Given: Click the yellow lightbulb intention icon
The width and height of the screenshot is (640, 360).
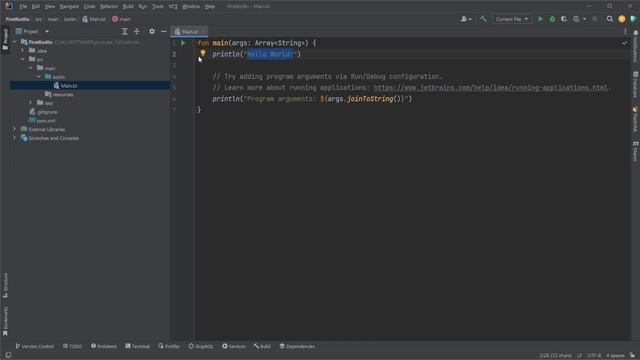Looking at the screenshot, I should point(203,53).
